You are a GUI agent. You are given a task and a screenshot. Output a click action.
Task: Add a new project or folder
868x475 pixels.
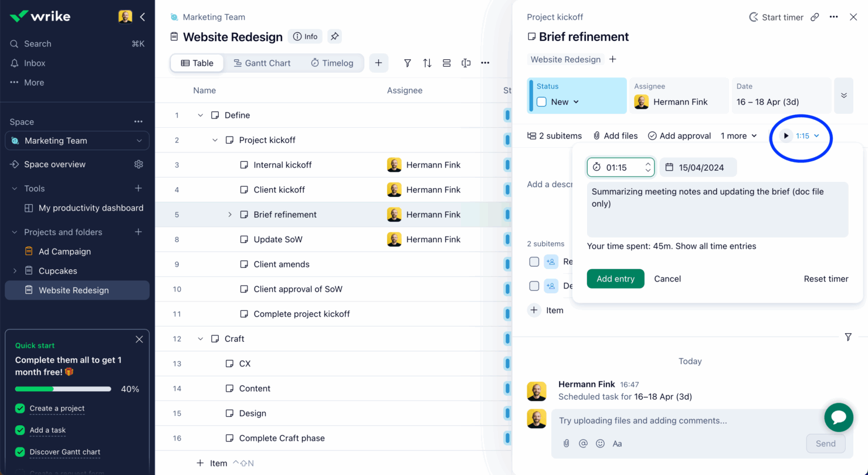pyautogui.click(x=138, y=232)
